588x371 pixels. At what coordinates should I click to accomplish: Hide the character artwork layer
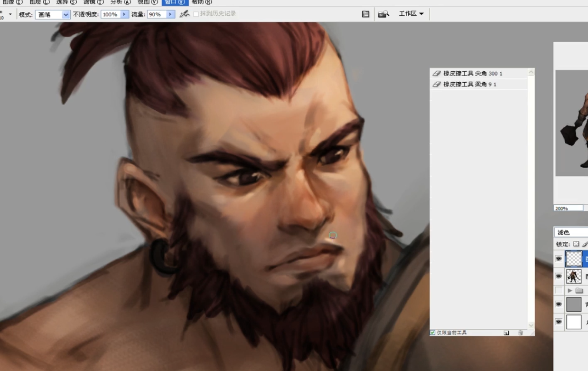point(559,276)
